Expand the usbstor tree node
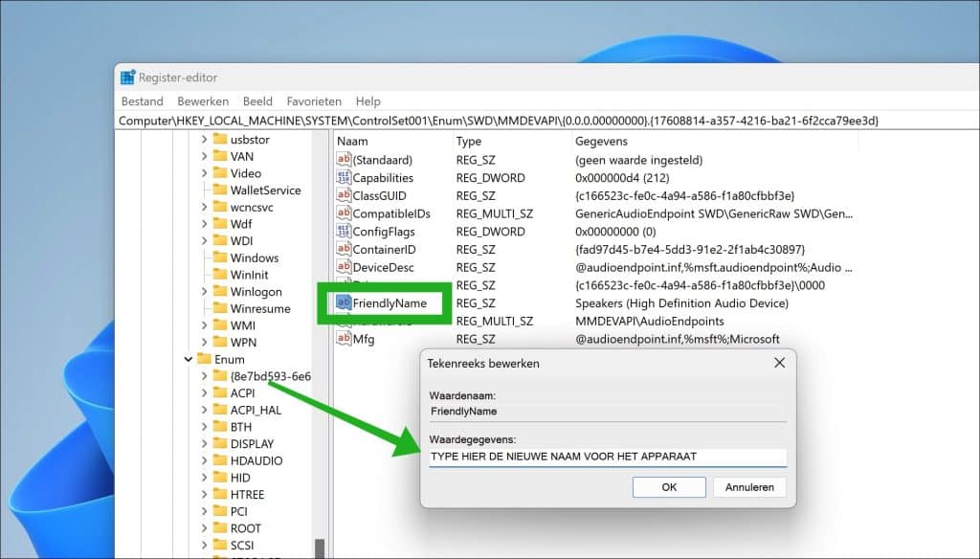The width and height of the screenshot is (980, 559). click(205, 139)
